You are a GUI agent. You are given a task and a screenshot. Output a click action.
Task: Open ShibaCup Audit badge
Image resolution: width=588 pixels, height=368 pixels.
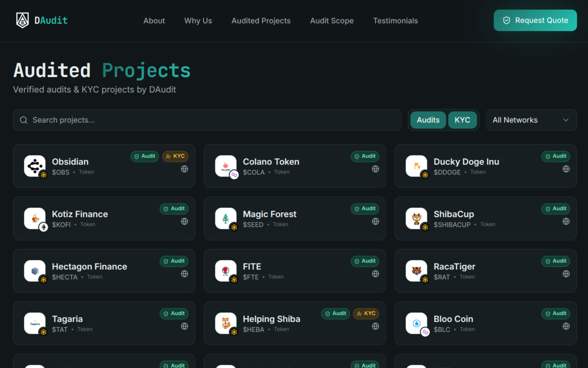coord(556,209)
